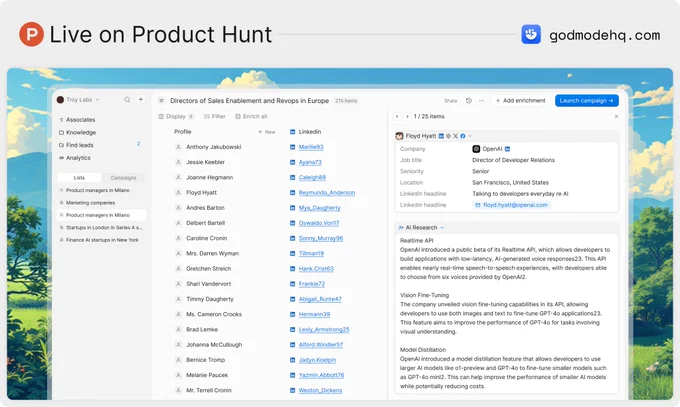Screen dimensions: 680x407
Task: Click the Troy Labs workspace avatar
Action: click(60, 100)
